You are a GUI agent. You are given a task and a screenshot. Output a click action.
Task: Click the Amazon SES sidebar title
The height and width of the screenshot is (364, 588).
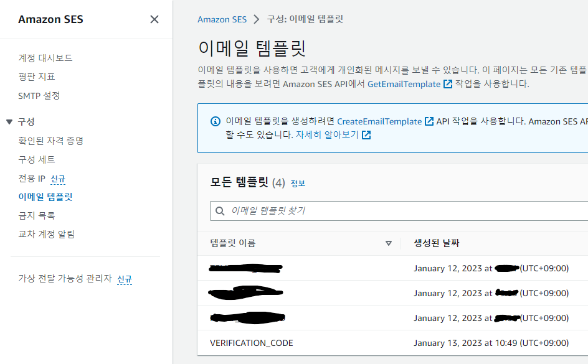pyautogui.click(x=50, y=19)
